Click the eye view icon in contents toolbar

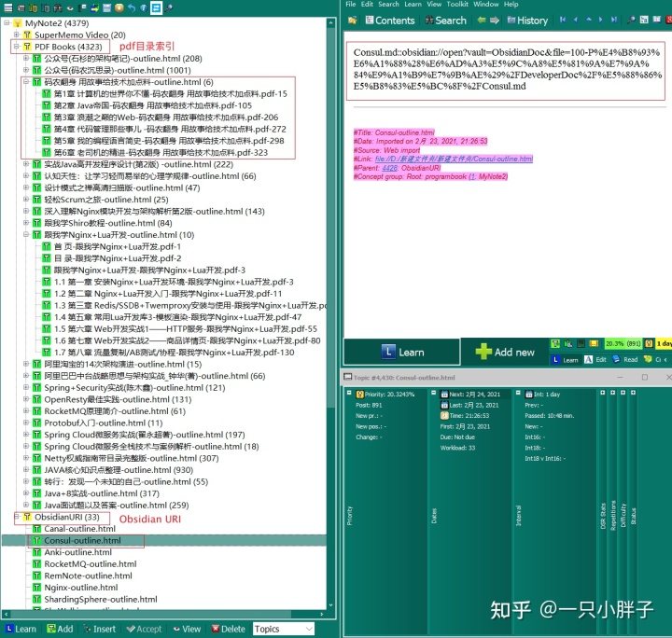70,7
